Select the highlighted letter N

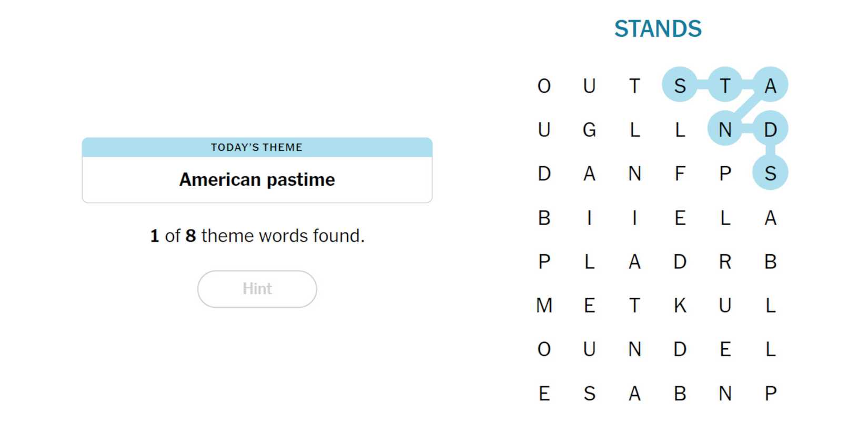(725, 129)
